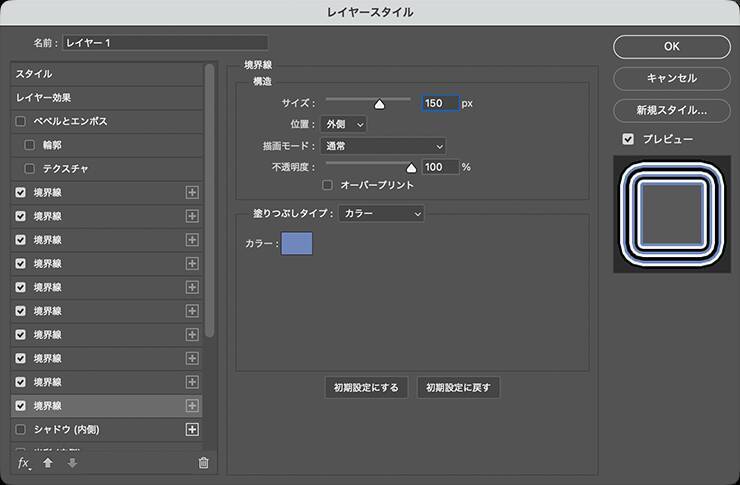This screenshot has height=485, width=740.
Task: Click the move effect down arrow
Action: 72,463
